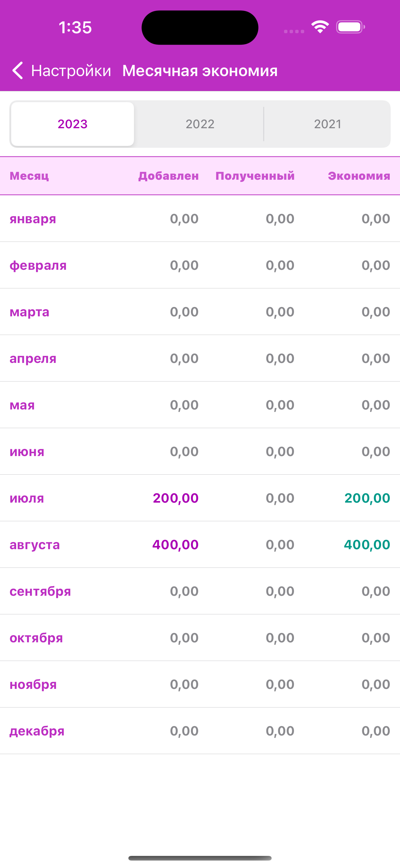Select the июля month label

27,498
